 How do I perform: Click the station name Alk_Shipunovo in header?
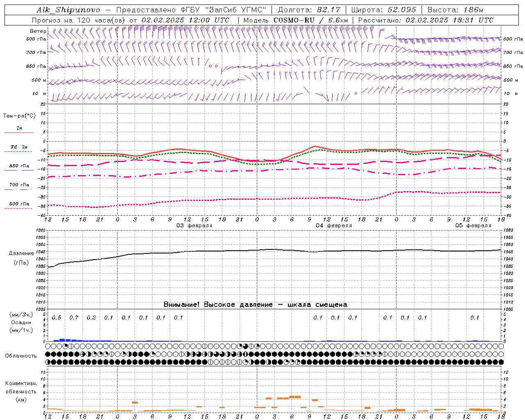[x=68, y=10]
